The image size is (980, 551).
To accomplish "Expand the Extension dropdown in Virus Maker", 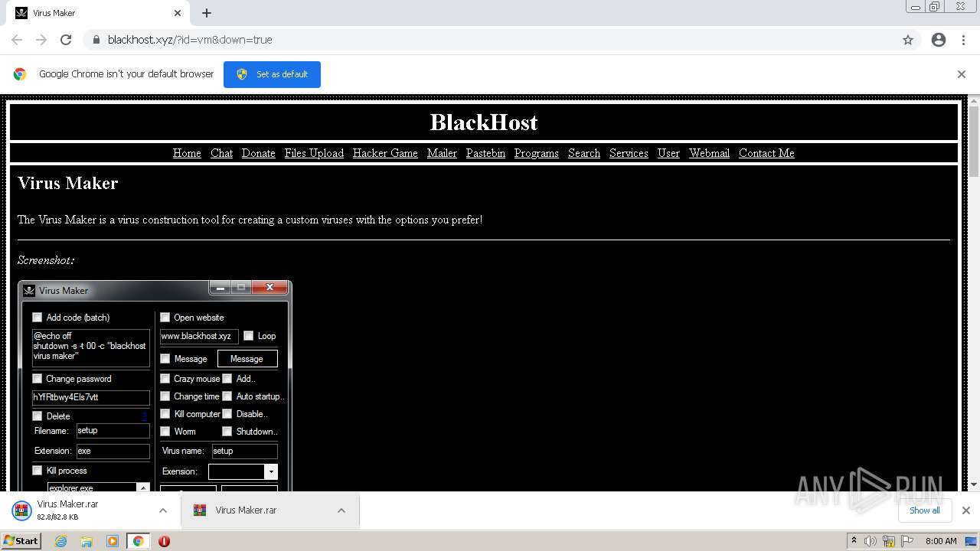I will click(270, 471).
